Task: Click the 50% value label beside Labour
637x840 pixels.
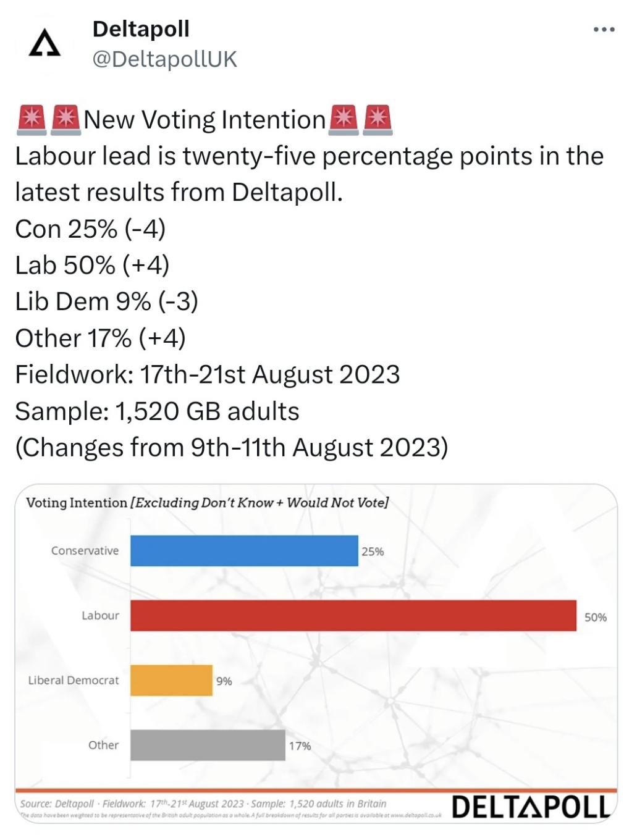Action: point(596,617)
